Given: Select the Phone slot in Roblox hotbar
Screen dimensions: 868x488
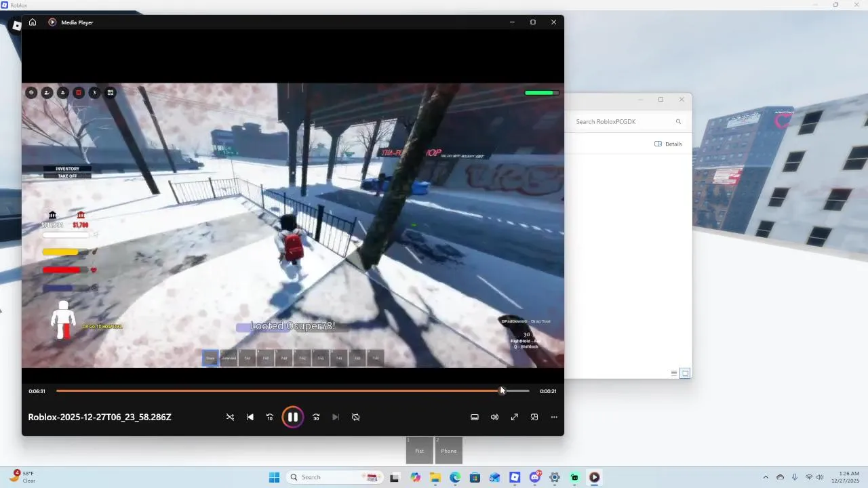Looking at the screenshot, I should 448,451.
